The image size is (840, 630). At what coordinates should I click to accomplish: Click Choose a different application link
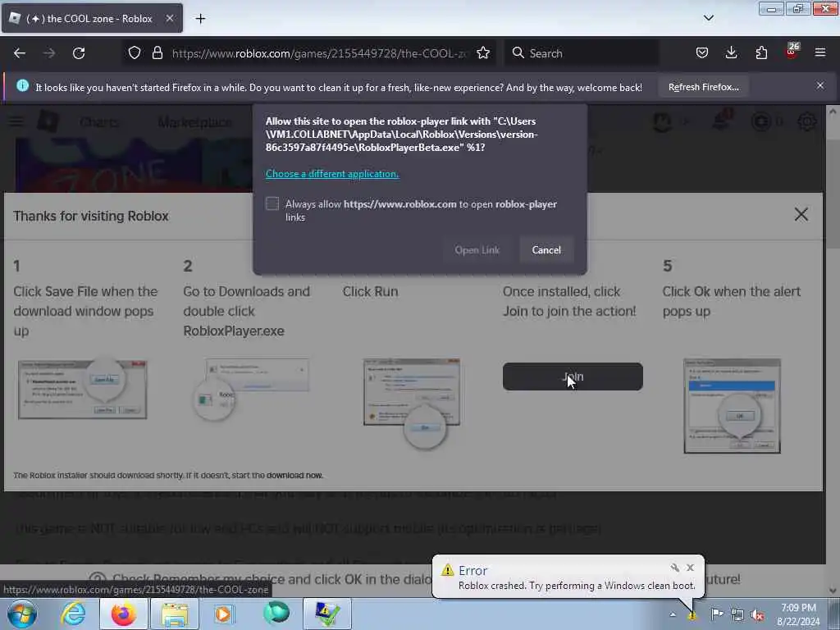(x=332, y=174)
